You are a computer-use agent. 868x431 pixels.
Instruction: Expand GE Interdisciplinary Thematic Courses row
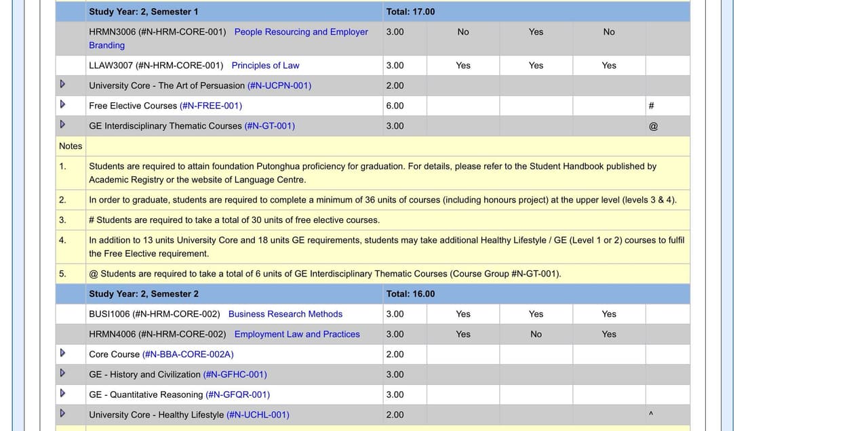pos(62,125)
